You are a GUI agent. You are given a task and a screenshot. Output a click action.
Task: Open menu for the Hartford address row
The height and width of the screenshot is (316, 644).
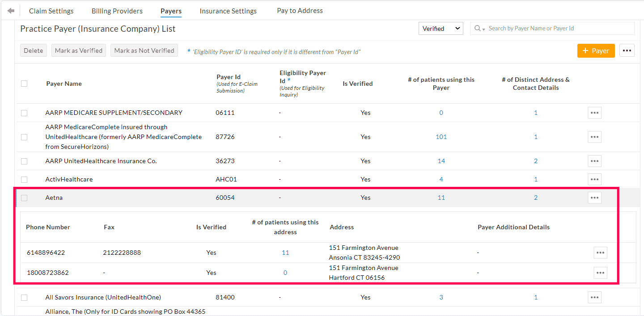tap(600, 273)
